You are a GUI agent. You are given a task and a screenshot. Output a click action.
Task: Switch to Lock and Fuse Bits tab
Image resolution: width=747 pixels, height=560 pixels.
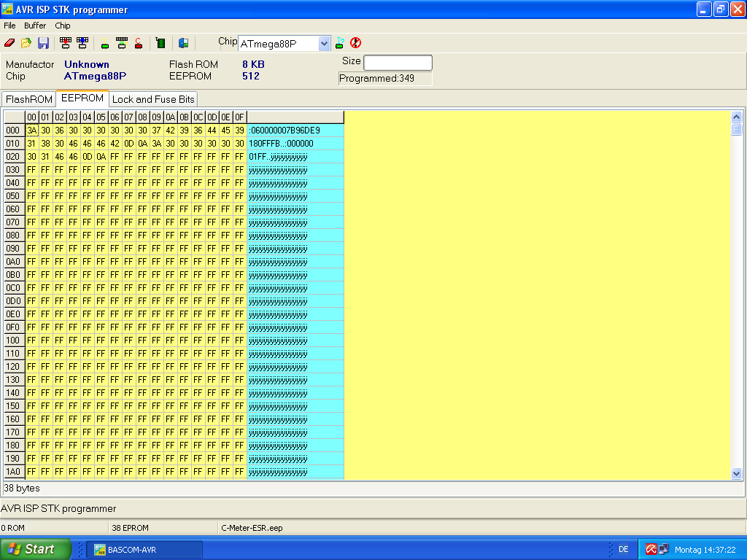coord(153,99)
